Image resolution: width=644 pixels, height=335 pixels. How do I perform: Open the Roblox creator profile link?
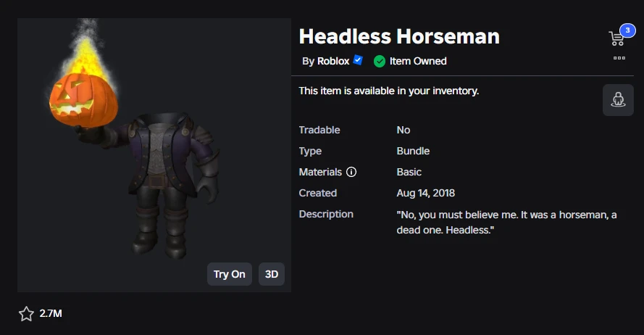333,61
